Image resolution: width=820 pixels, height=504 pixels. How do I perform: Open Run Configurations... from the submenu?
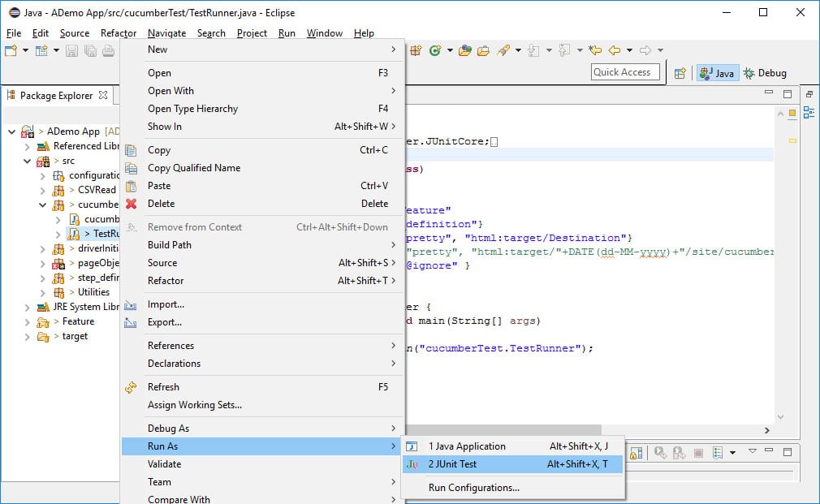[x=512, y=487]
